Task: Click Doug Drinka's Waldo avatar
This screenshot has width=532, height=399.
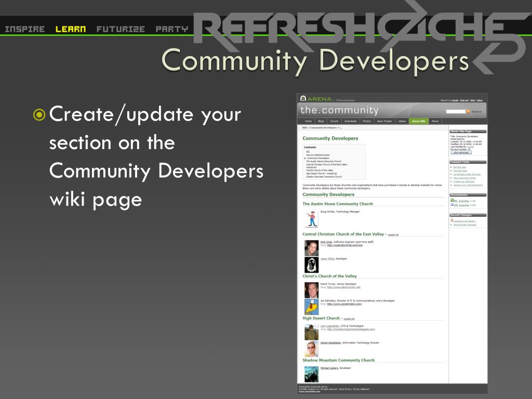Action: point(312,219)
